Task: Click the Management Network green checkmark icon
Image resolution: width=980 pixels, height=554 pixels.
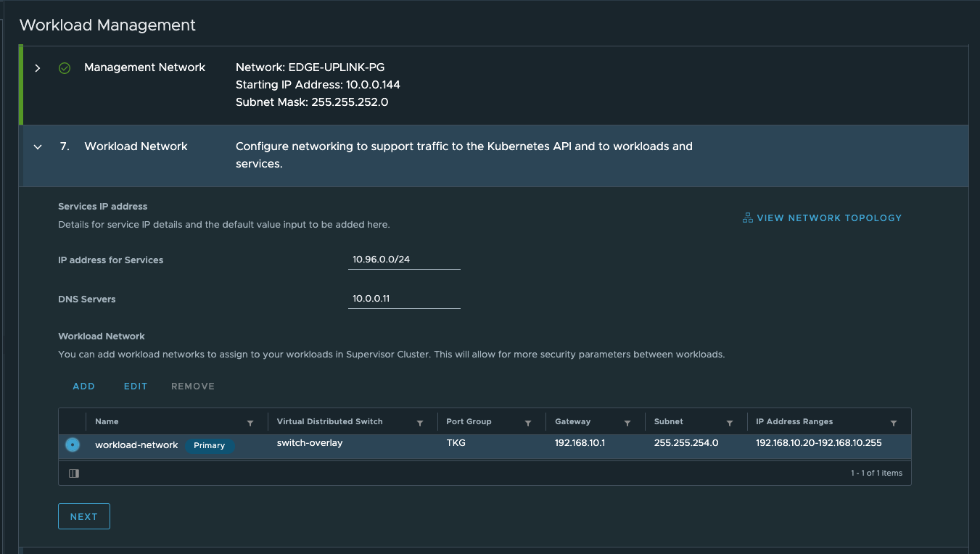Action: (65, 67)
